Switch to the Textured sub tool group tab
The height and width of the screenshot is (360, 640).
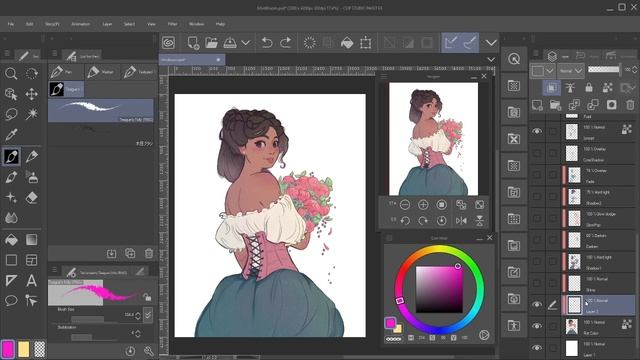point(139,72)
